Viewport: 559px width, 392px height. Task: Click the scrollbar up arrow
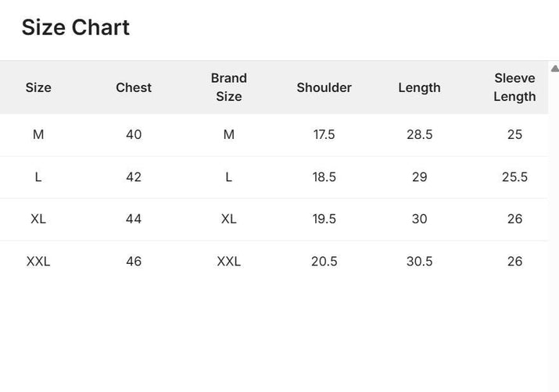(554, 69)
